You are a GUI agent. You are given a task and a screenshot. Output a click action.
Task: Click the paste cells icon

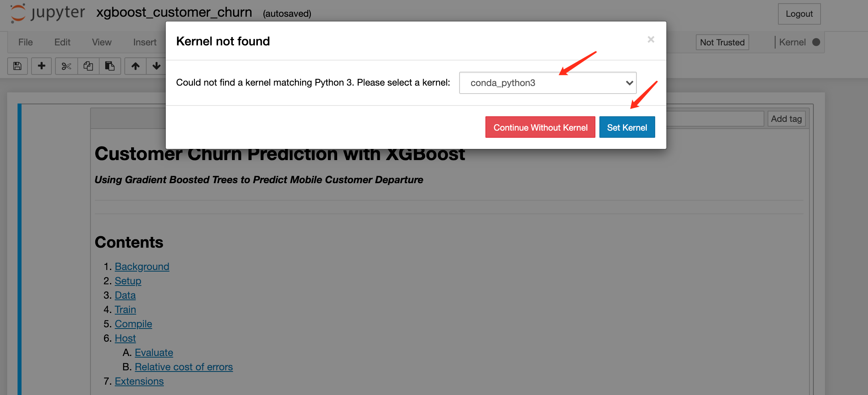[x=110, y=66]
